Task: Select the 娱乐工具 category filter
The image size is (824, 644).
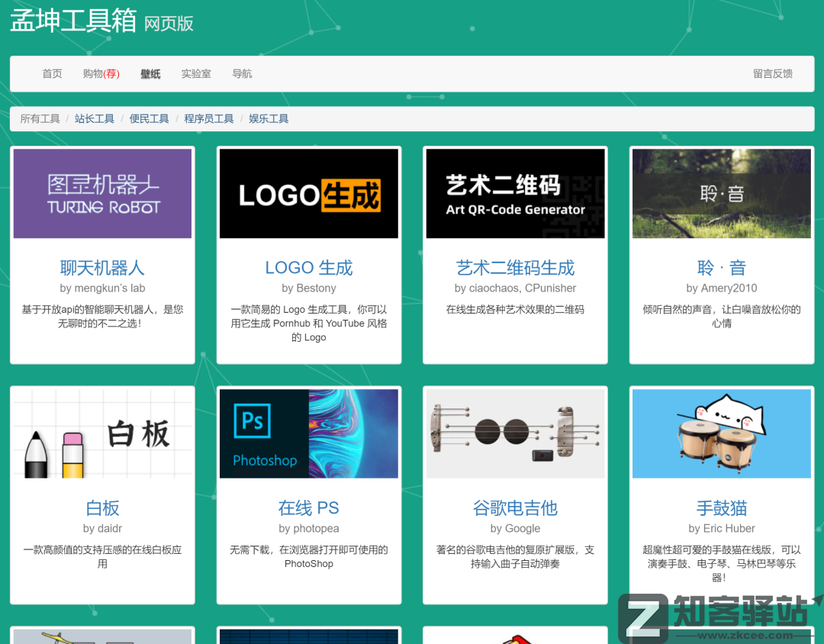Action: pyautogui.click(x=268, y=118)
